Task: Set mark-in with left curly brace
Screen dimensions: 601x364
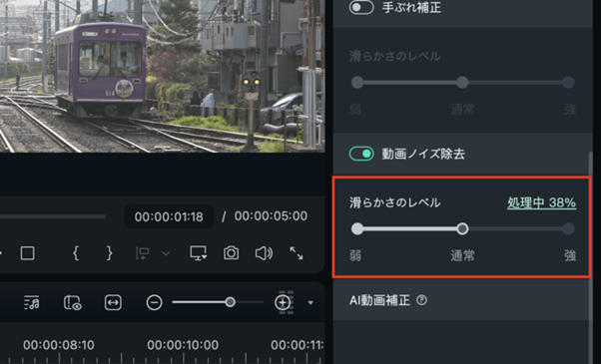Action: pyautogui.click(x=76, y=253)
